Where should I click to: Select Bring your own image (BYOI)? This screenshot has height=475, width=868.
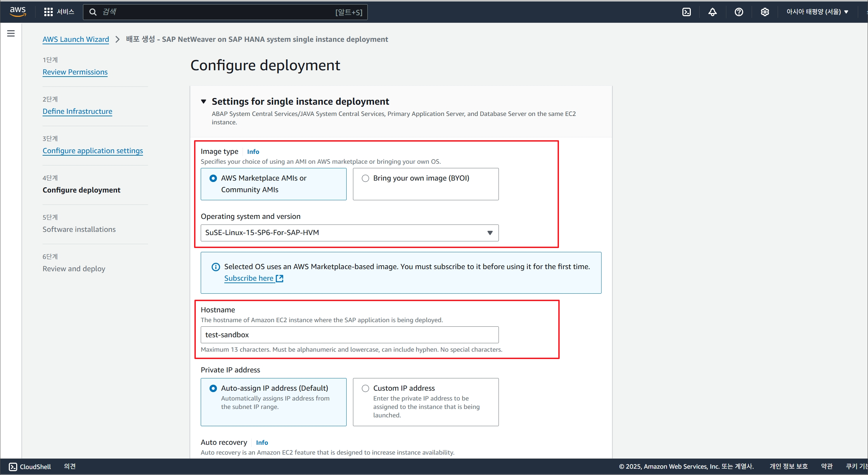426,184
